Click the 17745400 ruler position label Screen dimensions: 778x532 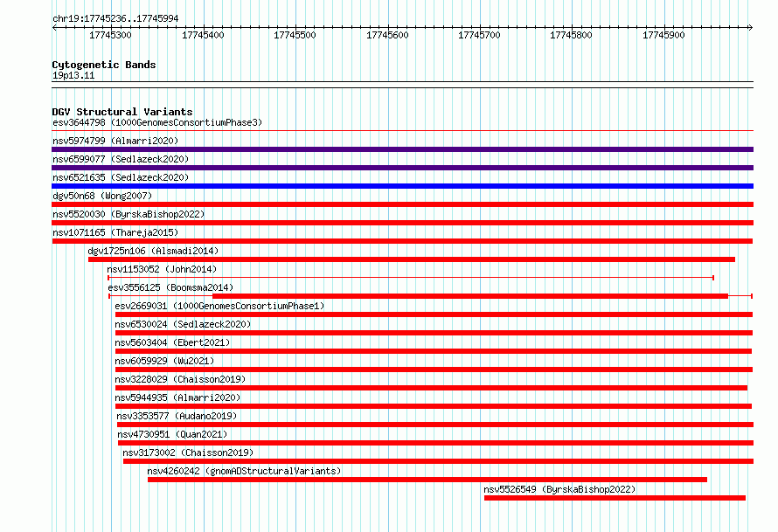(203, 35)
